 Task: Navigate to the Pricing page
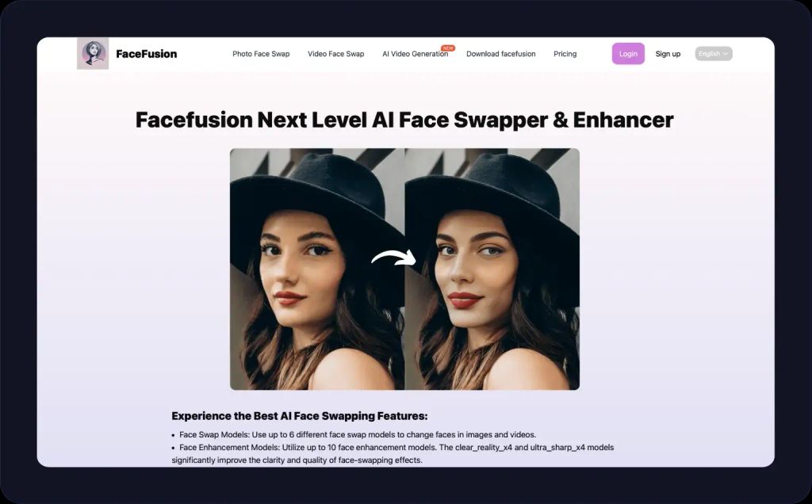tap(565, 54)
